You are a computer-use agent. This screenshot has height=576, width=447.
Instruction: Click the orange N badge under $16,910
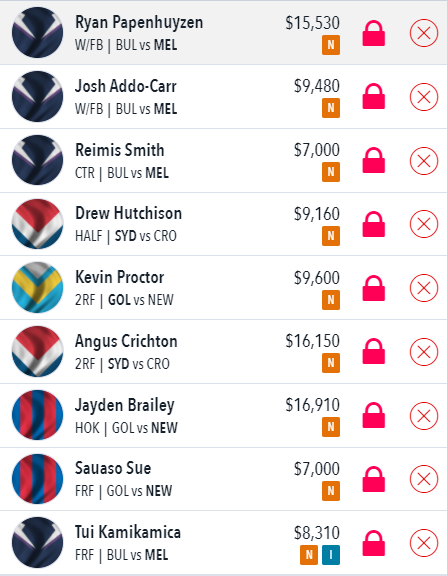point(331,427)
